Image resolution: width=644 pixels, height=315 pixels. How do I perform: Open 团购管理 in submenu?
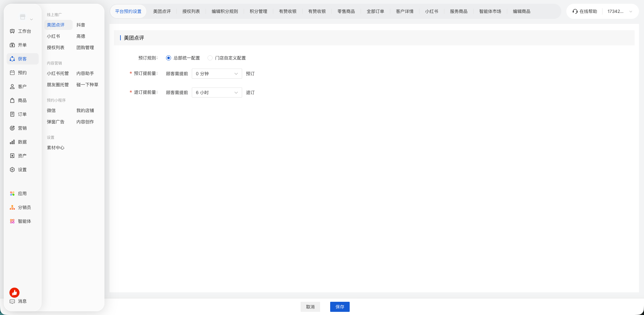(85, 48)
